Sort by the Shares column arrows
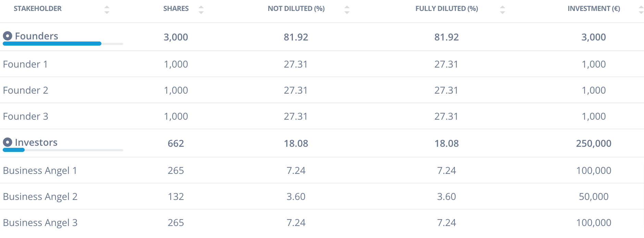 click(201, 10)
